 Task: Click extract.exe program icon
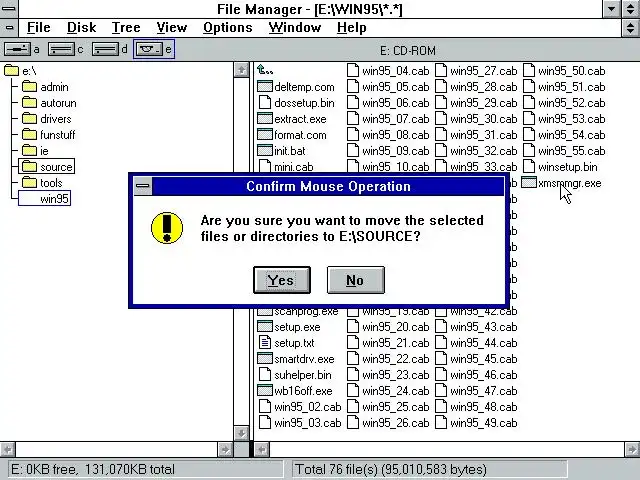[265, 118]
